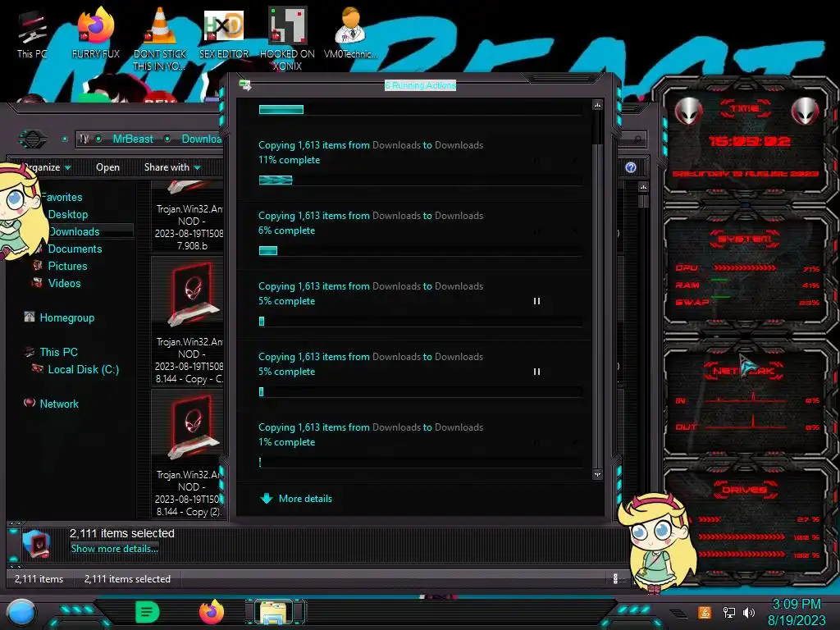Open Network in the navigation pane

(x=59, y=404)
